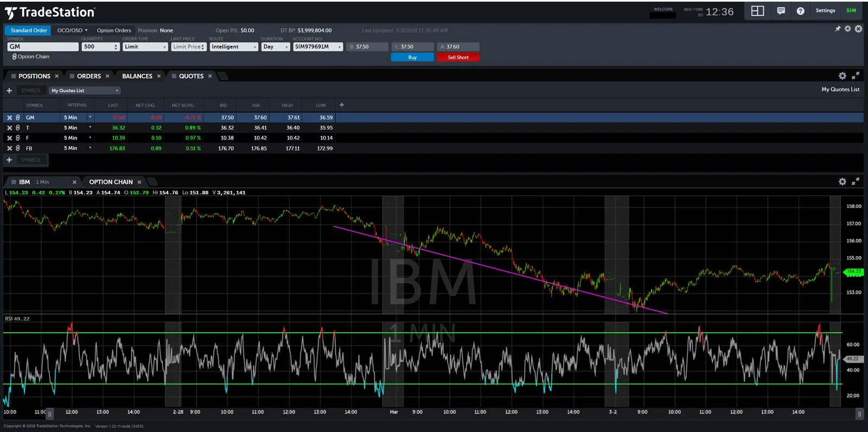Open the Account No dropdown
Screen dimensions: 868x432
click(x=318, y=47)
